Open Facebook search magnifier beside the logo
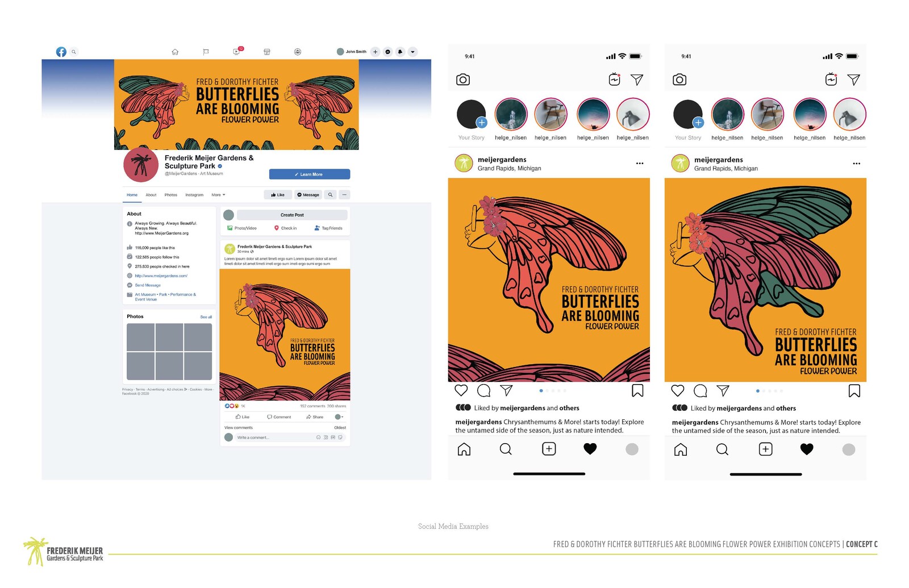This screenshot has width=909, height=588. pos(73,52)
